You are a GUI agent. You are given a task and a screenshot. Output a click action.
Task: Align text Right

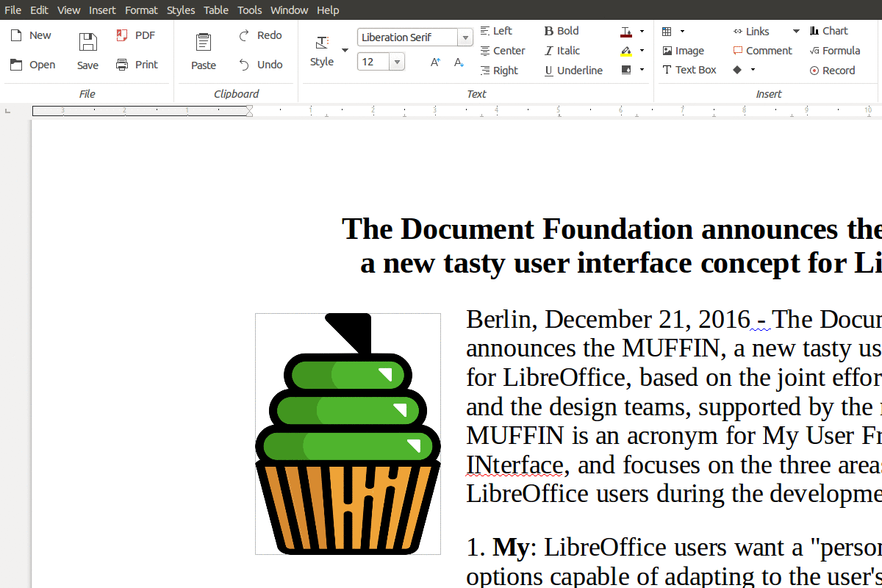point(499,71)
